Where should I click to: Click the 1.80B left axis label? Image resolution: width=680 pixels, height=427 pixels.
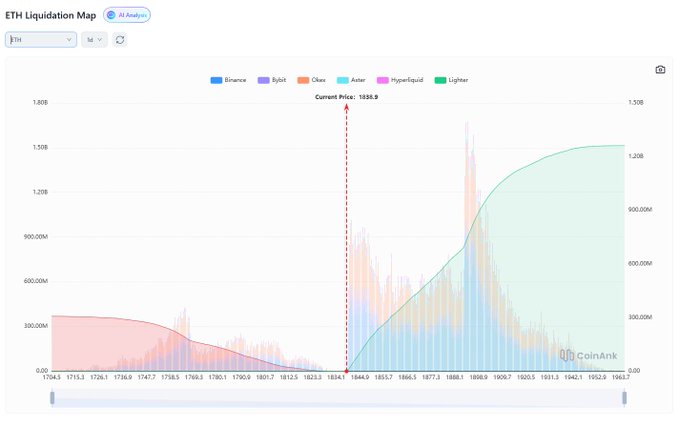[40, 103]
